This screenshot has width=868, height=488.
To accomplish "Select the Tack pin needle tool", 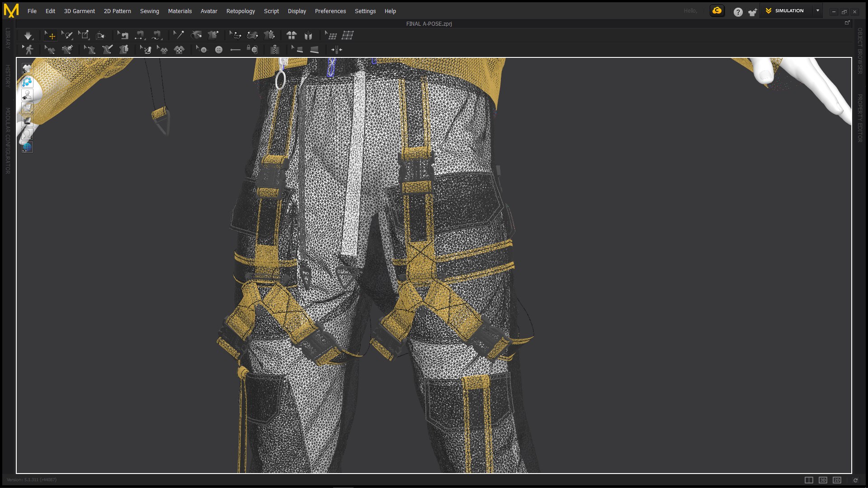I will [x=179, y=35].
